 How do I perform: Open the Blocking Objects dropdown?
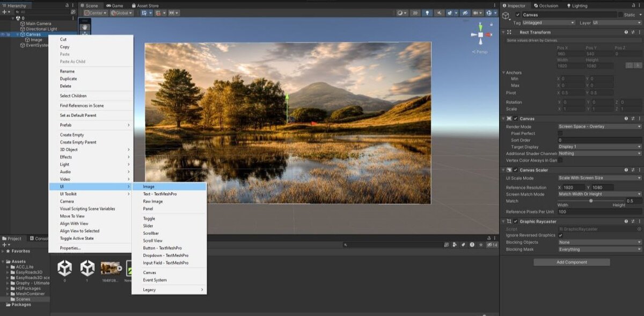pos(599,242)
